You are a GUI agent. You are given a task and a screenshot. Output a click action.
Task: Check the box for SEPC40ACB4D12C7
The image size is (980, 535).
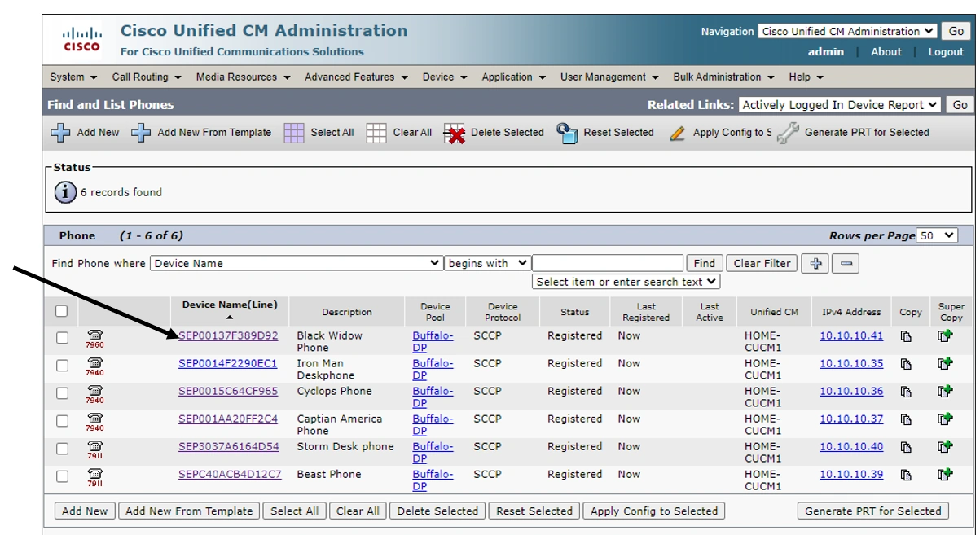pyautogui.click(x=62, y=477)
